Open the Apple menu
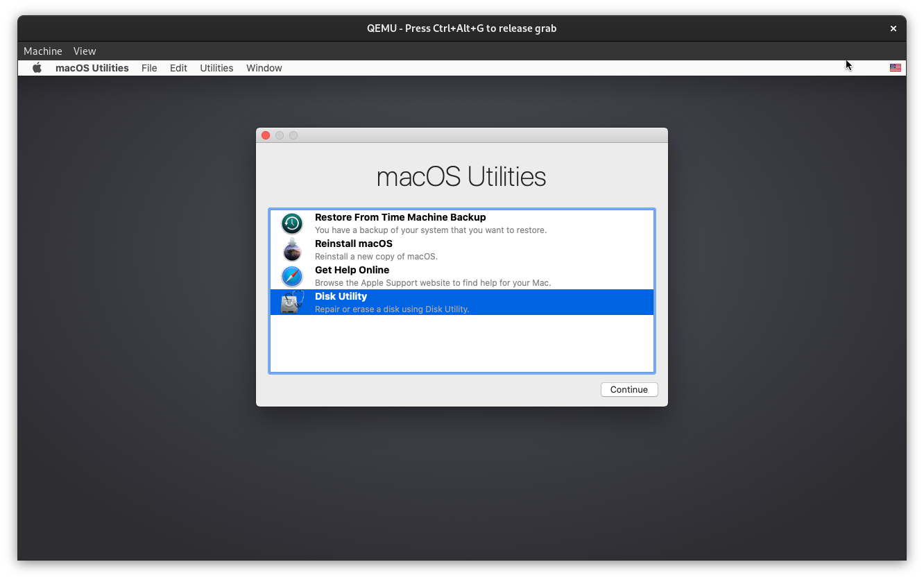924x580 pixels. tap(37, 67)
